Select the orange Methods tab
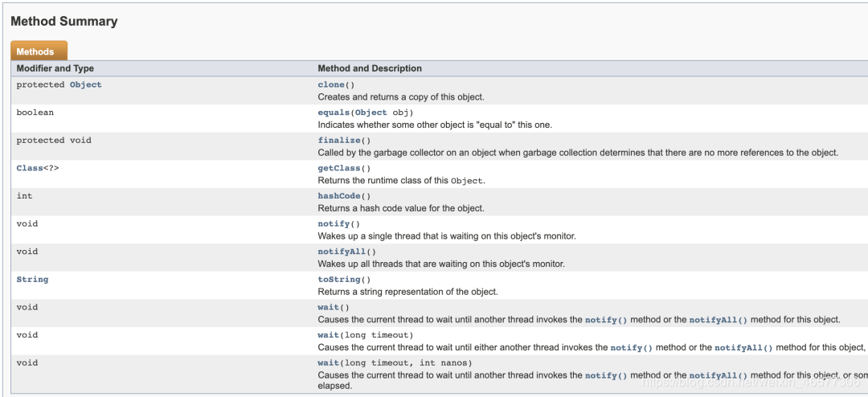This screenshot has height=397, width=868. pos(39,51)
